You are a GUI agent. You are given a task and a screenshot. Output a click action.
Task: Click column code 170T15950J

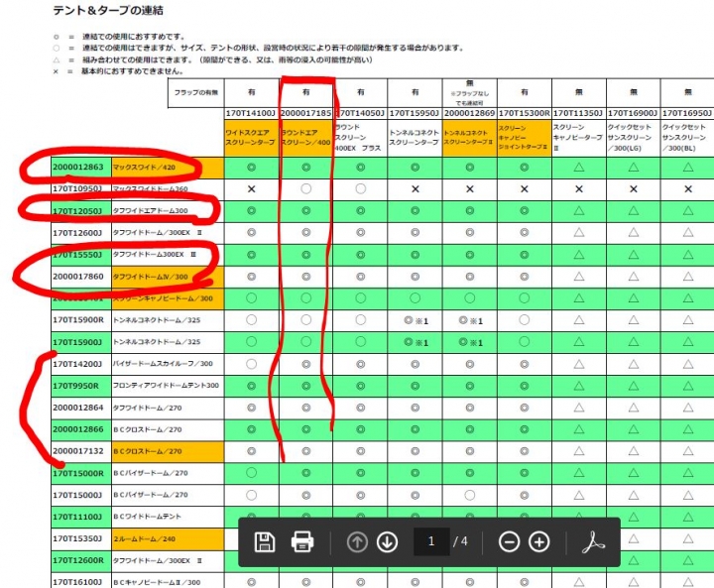(x=415, y=113)
